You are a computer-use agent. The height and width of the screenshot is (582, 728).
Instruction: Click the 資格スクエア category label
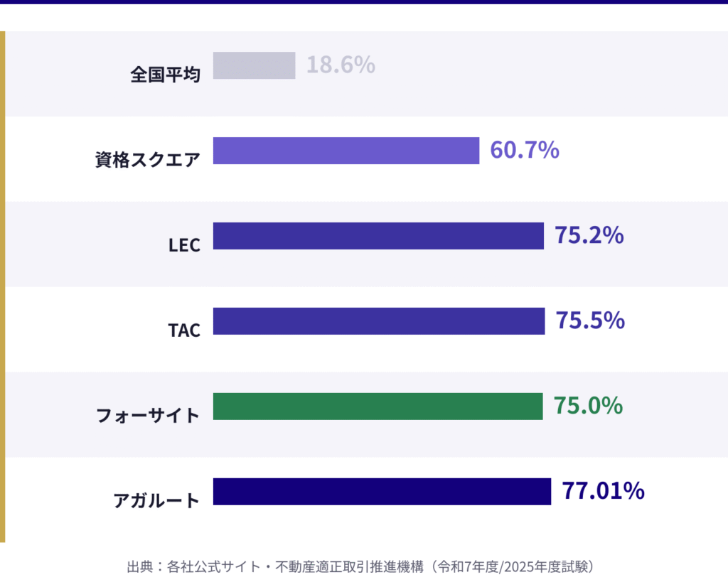coord(148,159)
